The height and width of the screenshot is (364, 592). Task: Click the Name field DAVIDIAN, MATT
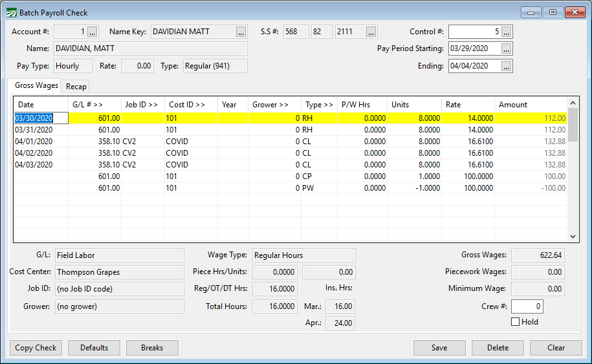[151, 48]
